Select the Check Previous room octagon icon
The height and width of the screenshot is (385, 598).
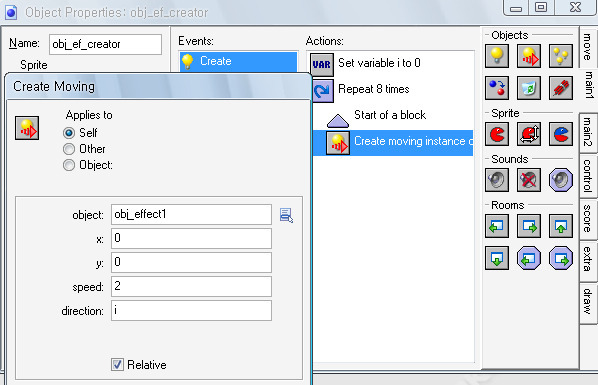point(529,258)
